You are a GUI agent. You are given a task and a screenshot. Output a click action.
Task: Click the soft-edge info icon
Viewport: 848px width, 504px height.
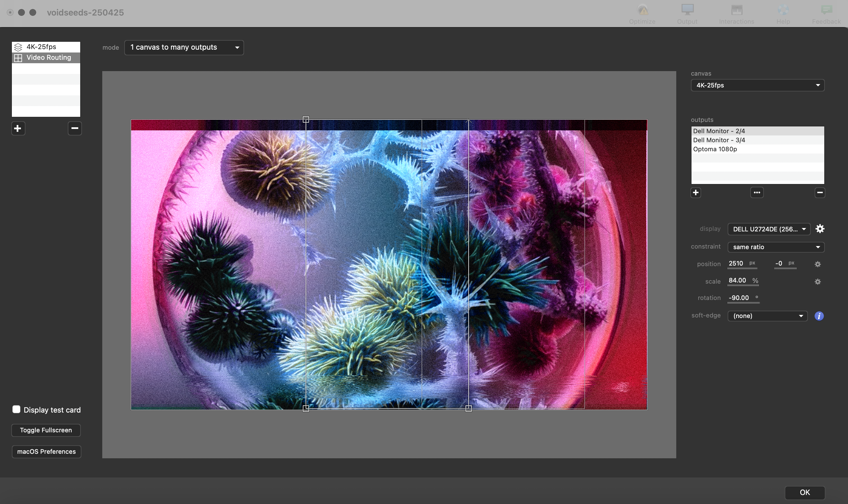819,316
